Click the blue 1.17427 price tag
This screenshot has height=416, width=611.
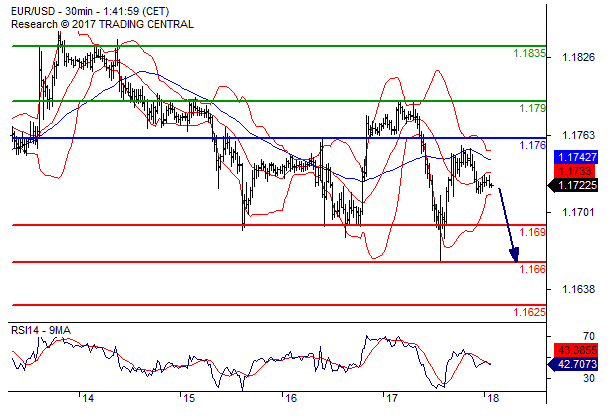[x=576, y=157]
